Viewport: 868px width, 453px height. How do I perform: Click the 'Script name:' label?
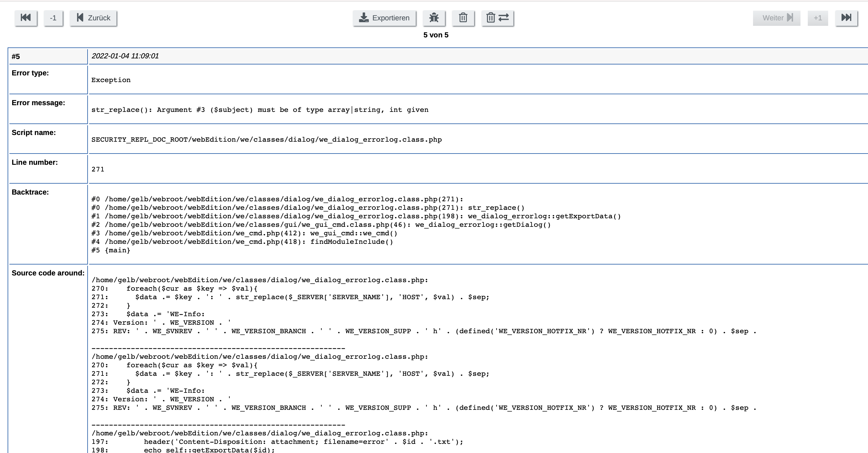[x=34, y=133]
